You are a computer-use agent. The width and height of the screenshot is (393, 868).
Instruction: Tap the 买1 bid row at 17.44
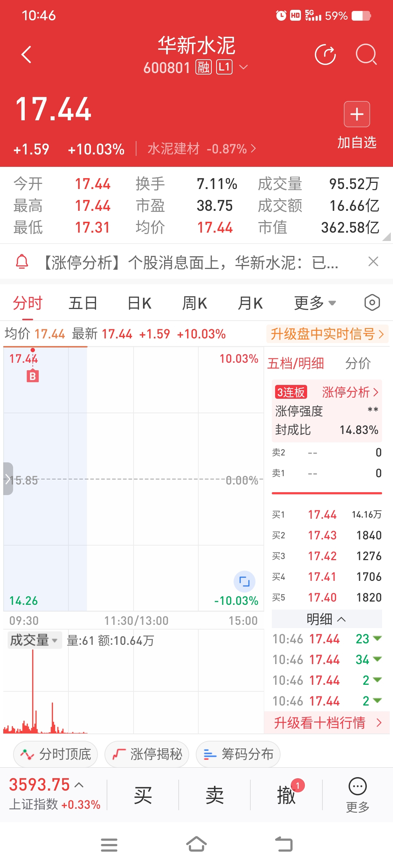pos(327,514)
